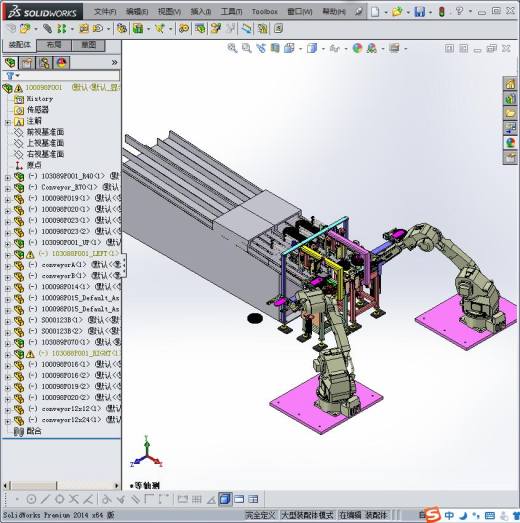Click the New document icon
Screen dimensions: 520x523
coord(375,12)
